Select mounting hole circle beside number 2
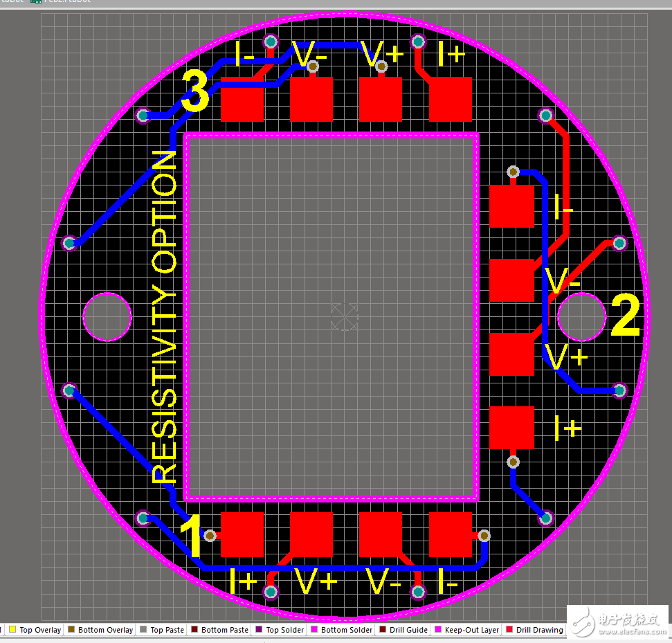672x643 pixels. click(582, 317)
